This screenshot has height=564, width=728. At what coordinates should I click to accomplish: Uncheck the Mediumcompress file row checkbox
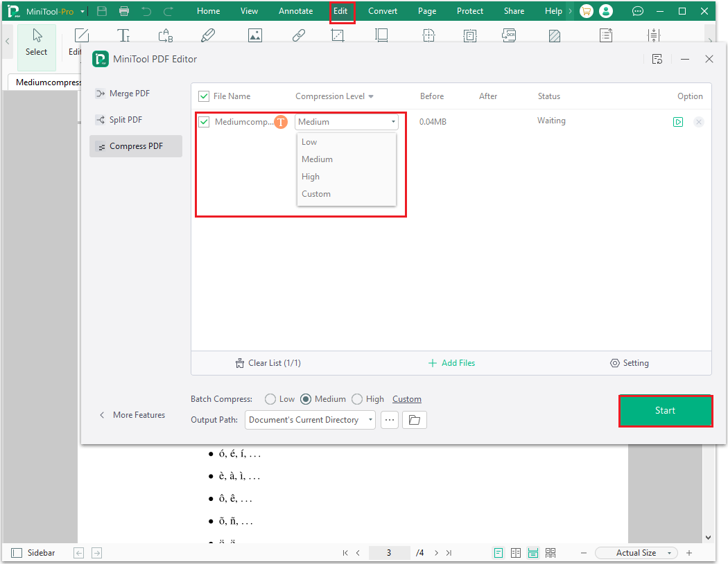204,121
